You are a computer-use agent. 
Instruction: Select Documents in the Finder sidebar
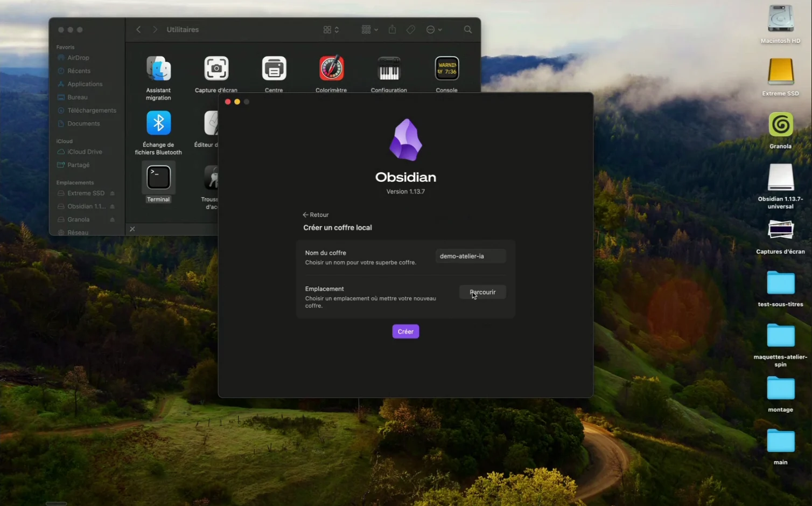point(83,123)
